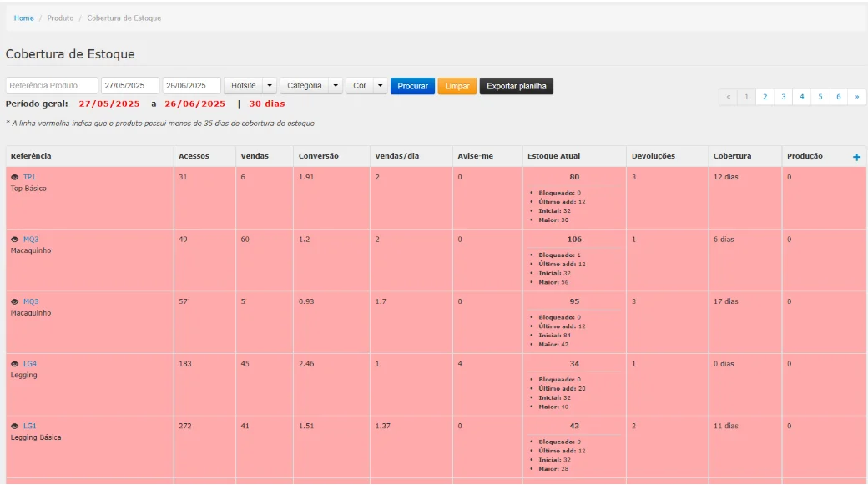Viewport: 868px width, 485px height.
Task: Open the TP1 reference link
Action: tap(29, 177)
